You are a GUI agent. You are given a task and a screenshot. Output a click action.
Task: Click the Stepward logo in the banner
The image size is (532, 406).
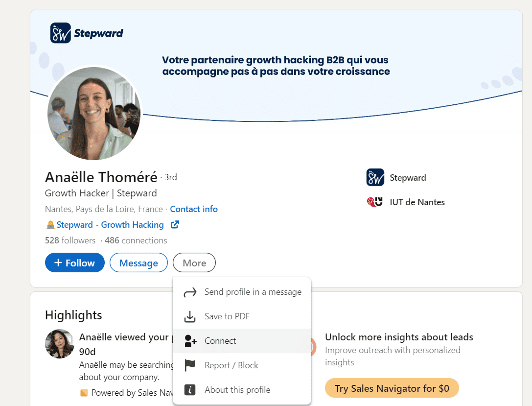pos(87,33)
